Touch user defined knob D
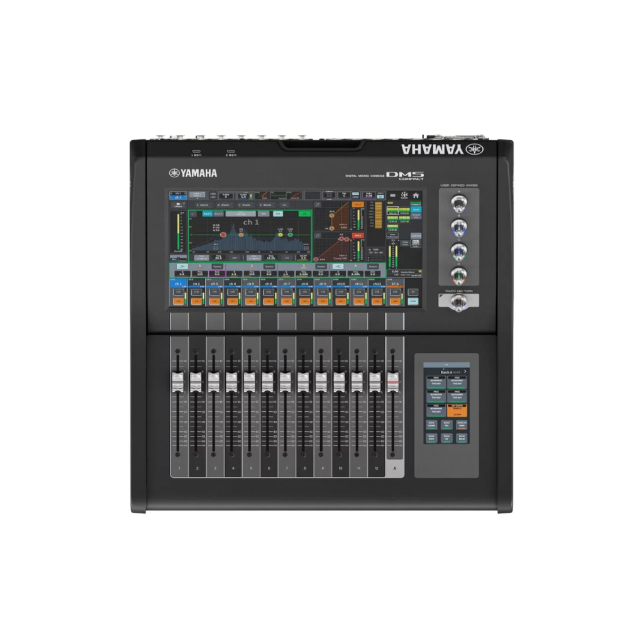The height and width of the screenshot is (644, 644). coord(458,275)
